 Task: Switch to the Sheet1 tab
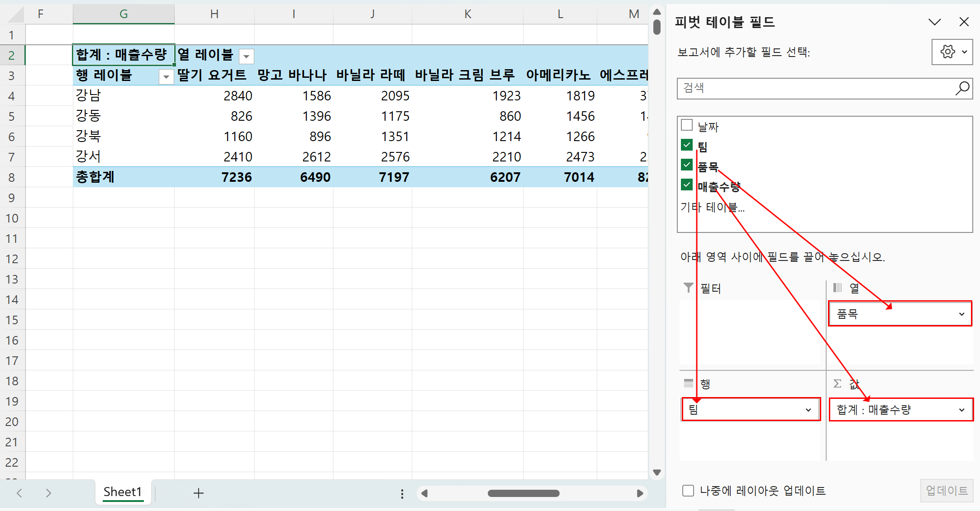tap(123, 492)
